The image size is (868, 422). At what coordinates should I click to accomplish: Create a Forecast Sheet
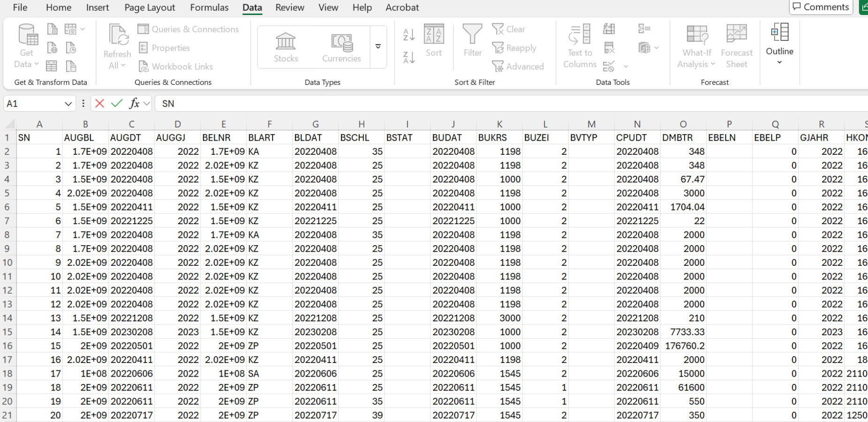pos(737,46)
